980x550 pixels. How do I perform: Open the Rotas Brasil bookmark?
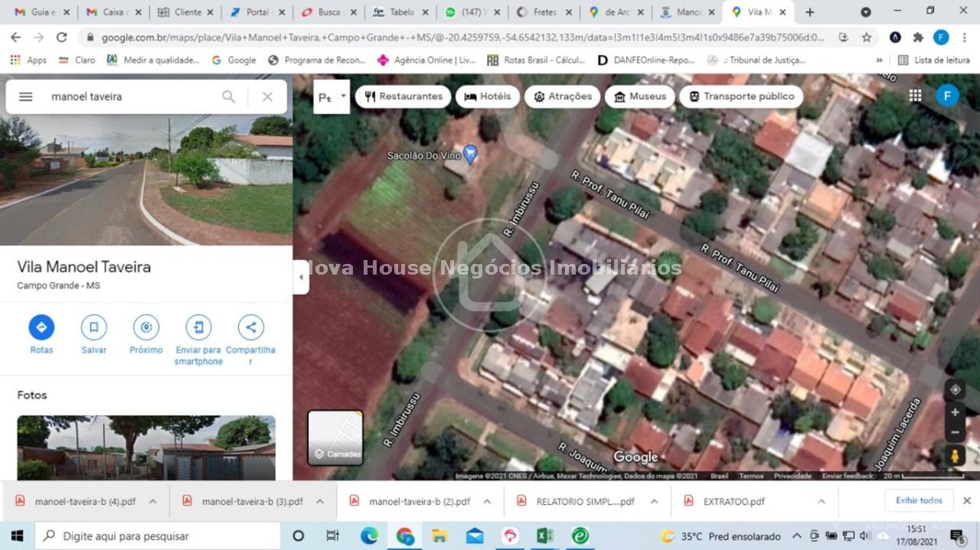(536, 60)
